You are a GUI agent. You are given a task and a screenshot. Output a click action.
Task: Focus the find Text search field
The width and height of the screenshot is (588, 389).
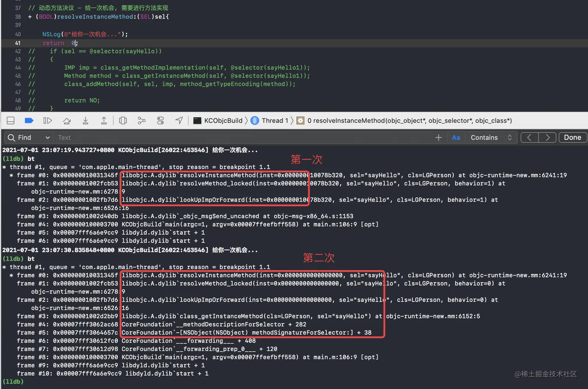pos(243,138)
